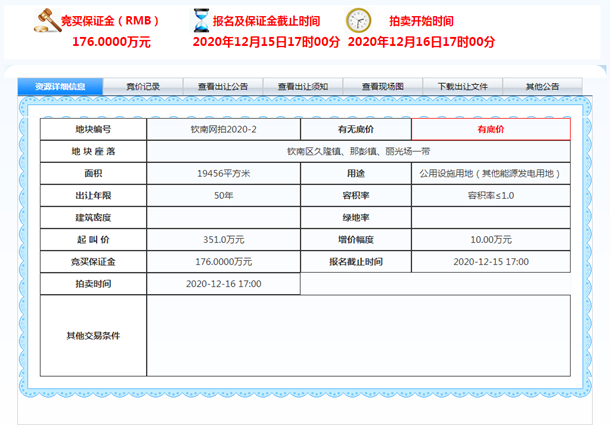Click the 面积 label cell
This screenshot has height=429, width=610.
tap(93, 173)
